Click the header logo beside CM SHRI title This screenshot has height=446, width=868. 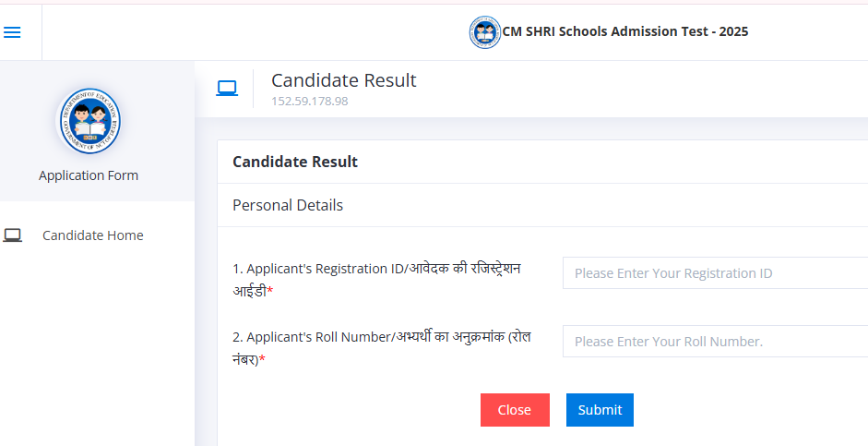tap(485, 32)
